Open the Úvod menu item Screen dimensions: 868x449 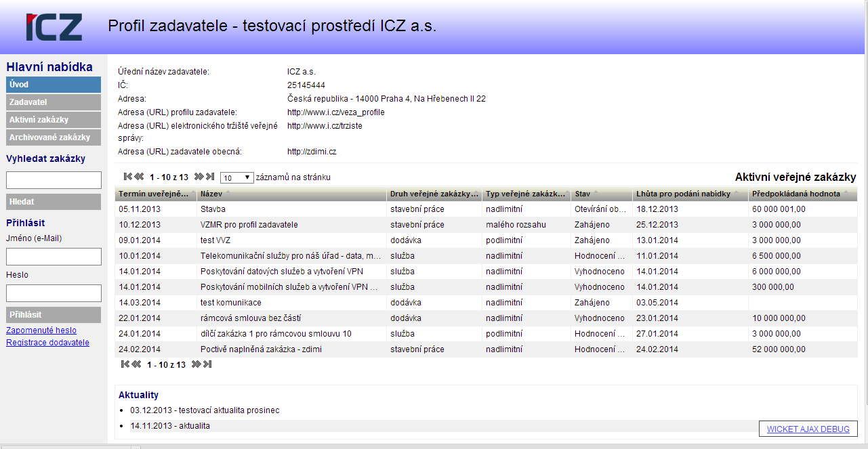coord(54,85)
